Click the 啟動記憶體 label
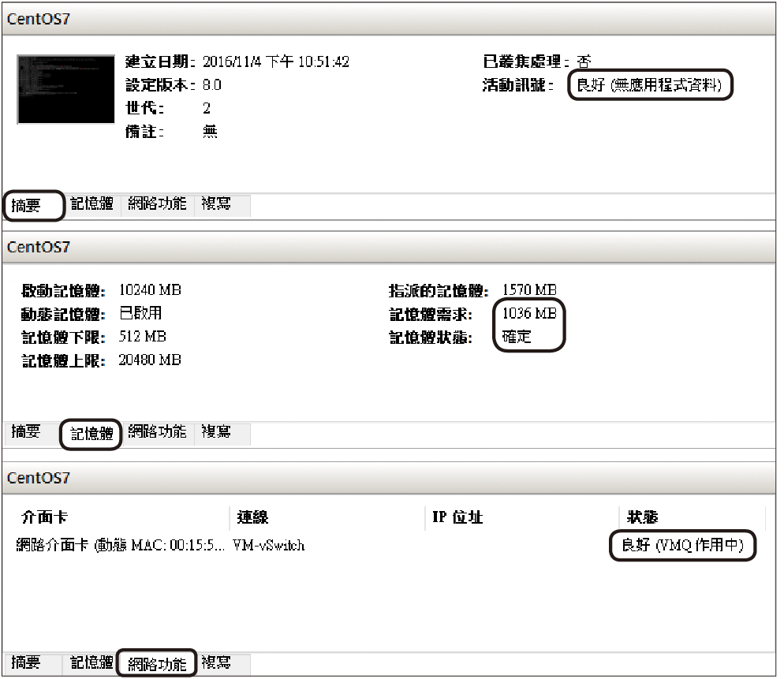Screen dimensions: 784x679 tap(64, 290)
